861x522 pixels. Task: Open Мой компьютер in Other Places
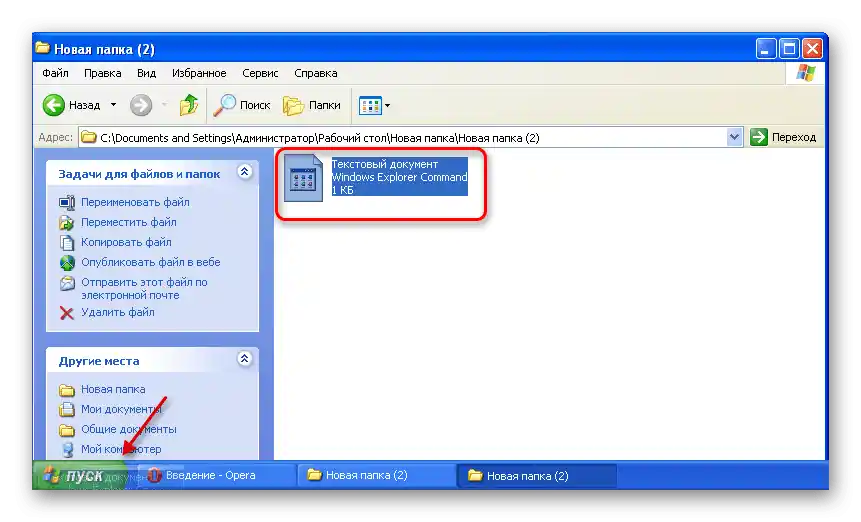click(x=121, y=449)
